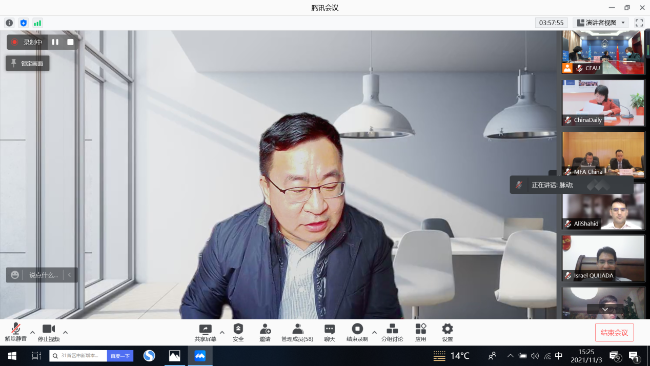
Task: Expand microphone options arrow
Action: click(x=32, y=332)
